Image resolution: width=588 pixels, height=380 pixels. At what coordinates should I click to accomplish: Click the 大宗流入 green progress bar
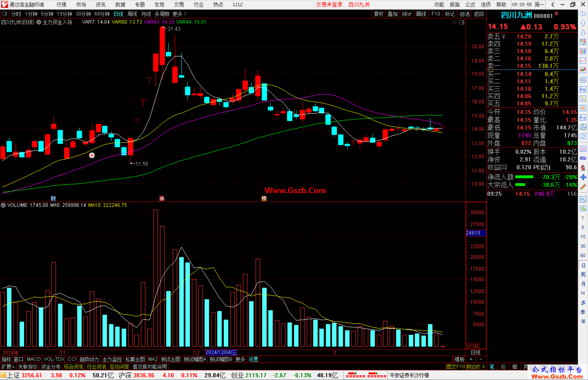pos(520,185)
